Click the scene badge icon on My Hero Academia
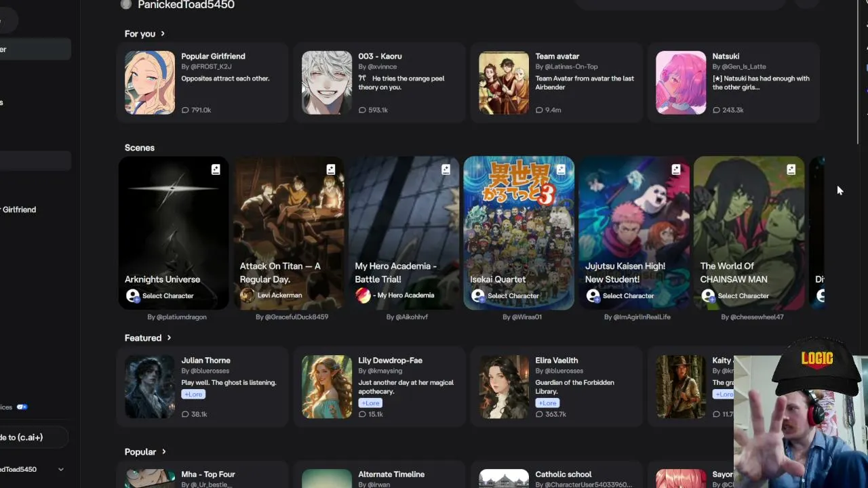 point(446,169)
